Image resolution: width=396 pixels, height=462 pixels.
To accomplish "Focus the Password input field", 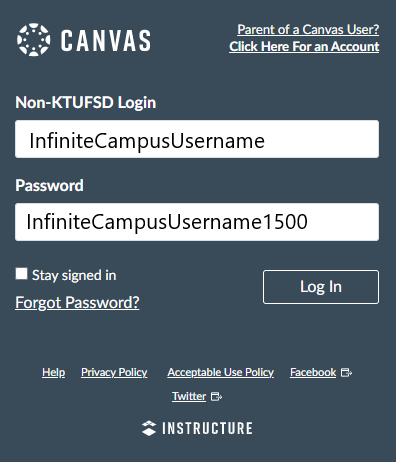I will click(197, 222).
